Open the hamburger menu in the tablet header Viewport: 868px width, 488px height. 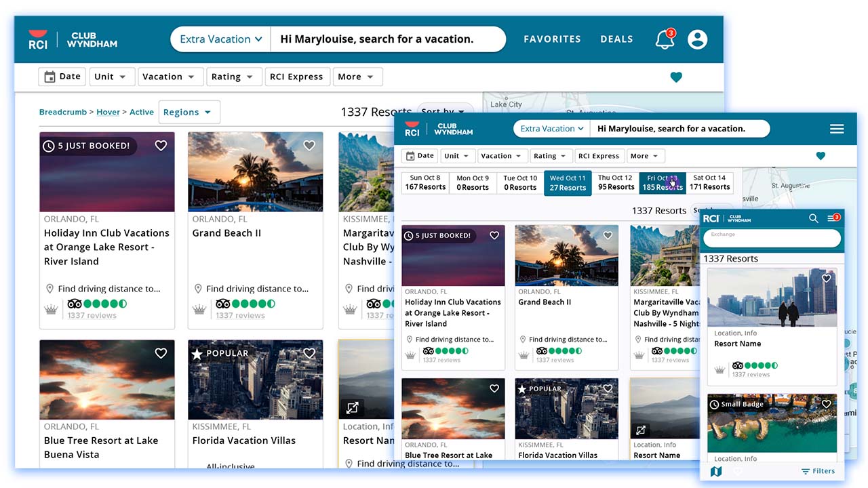point(837,129)
